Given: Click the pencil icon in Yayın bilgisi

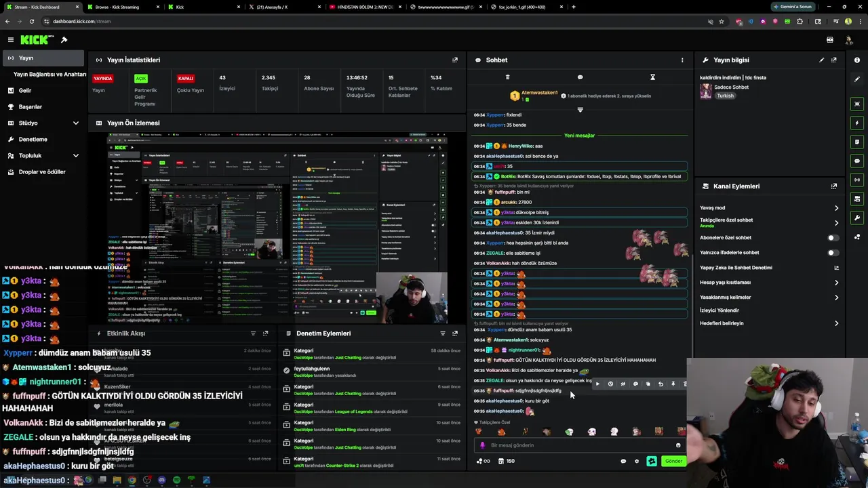Looking at the screenshot, I should (821, 60).
